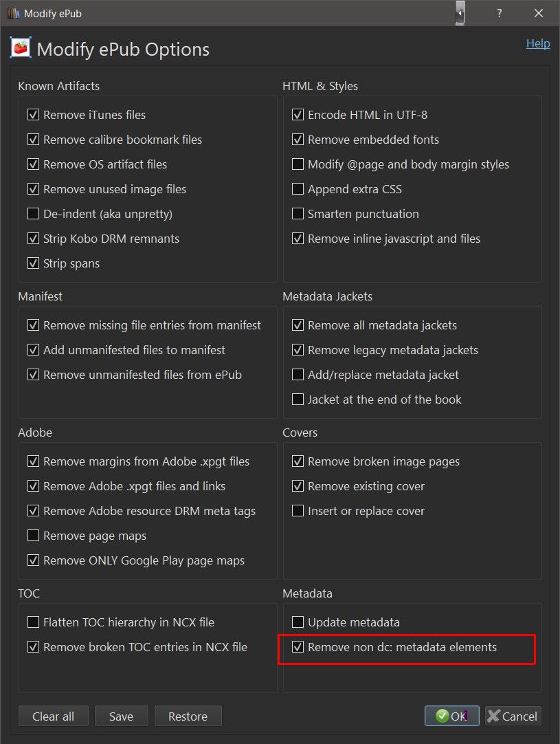Check Update metadata checkbox

click(298, 622)
